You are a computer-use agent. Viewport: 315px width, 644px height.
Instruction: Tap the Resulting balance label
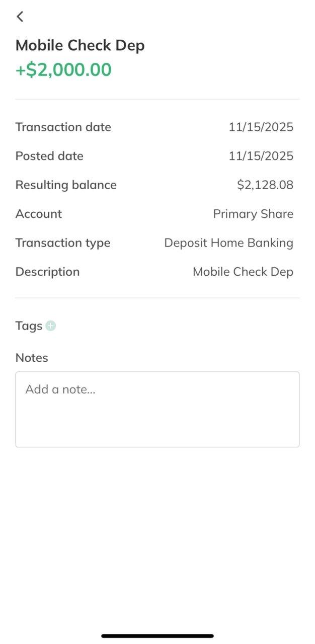(66, 185)
